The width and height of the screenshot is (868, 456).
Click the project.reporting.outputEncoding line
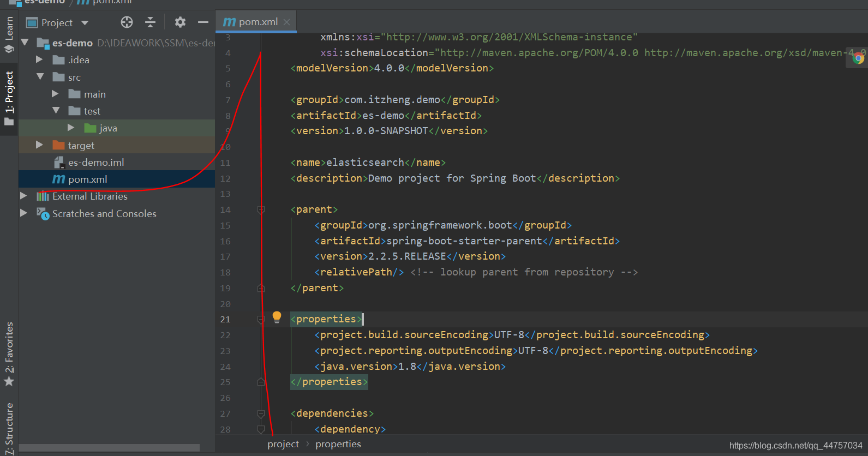(536, 351)
